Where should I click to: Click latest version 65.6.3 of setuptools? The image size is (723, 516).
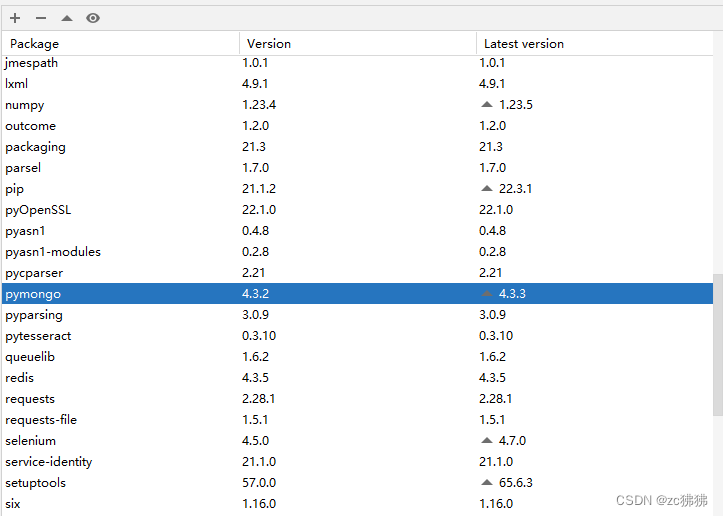[x=516, y=483]
